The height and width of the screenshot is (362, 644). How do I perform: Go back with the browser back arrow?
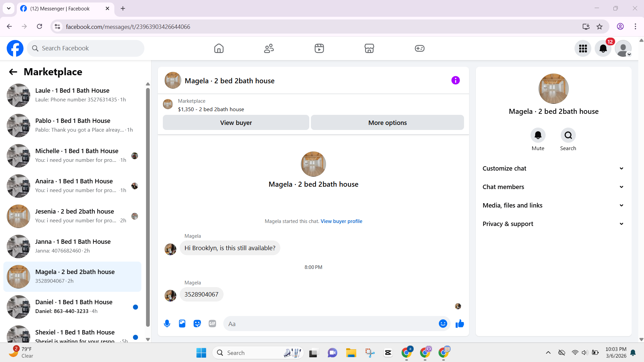coord(9,27)
